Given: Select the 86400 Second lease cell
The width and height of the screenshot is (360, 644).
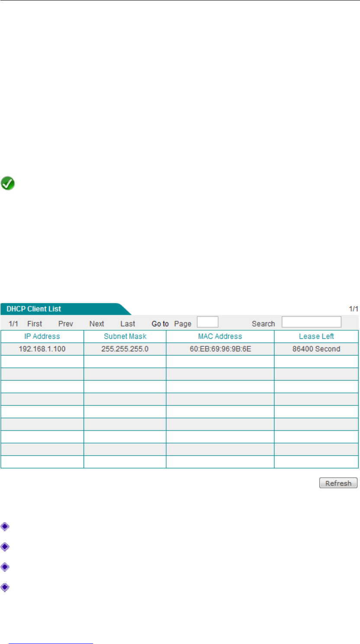Looking at the screenshot, I should point(316,349).
